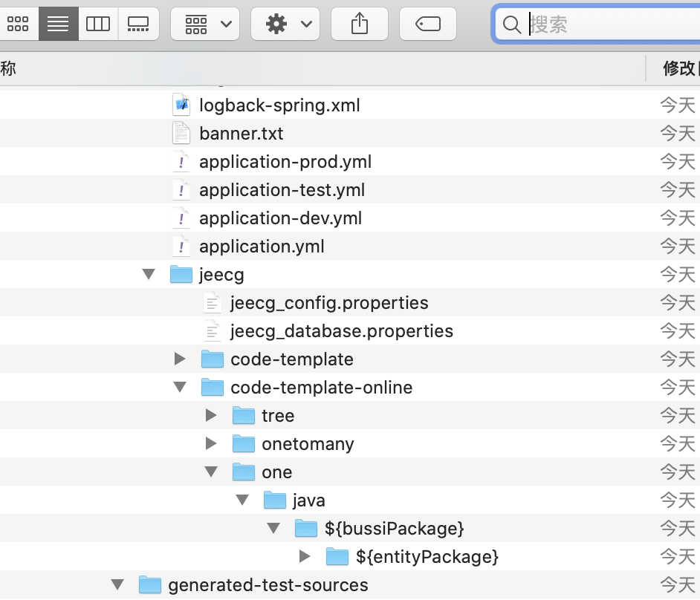Click the code-template folder icon
700x600 pixels.
pos(213,359)
